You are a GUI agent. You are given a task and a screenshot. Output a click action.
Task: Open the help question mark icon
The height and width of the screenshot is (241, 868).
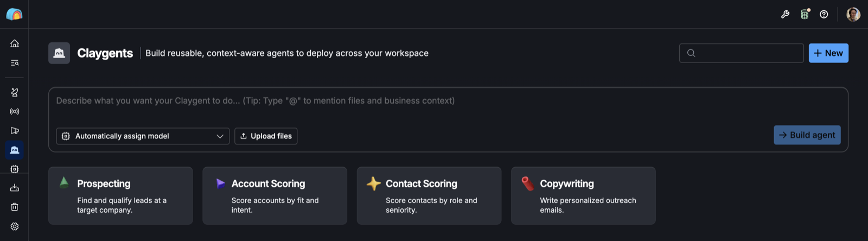click(x=824, y=15)
